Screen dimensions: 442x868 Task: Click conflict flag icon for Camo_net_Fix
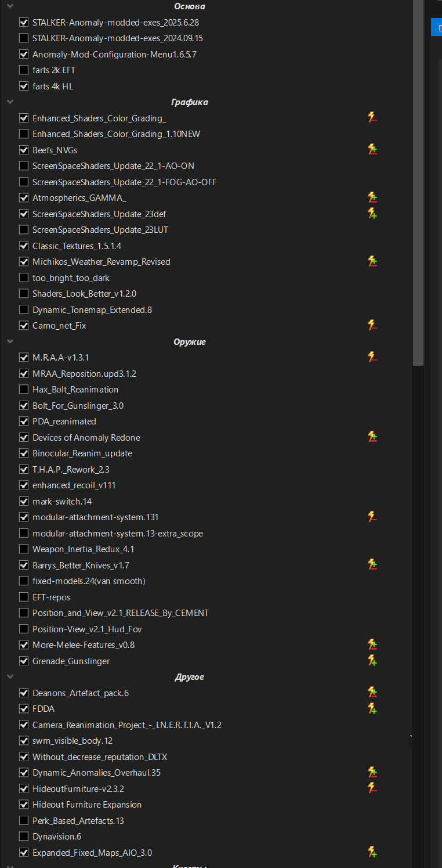tap(372, 326)
